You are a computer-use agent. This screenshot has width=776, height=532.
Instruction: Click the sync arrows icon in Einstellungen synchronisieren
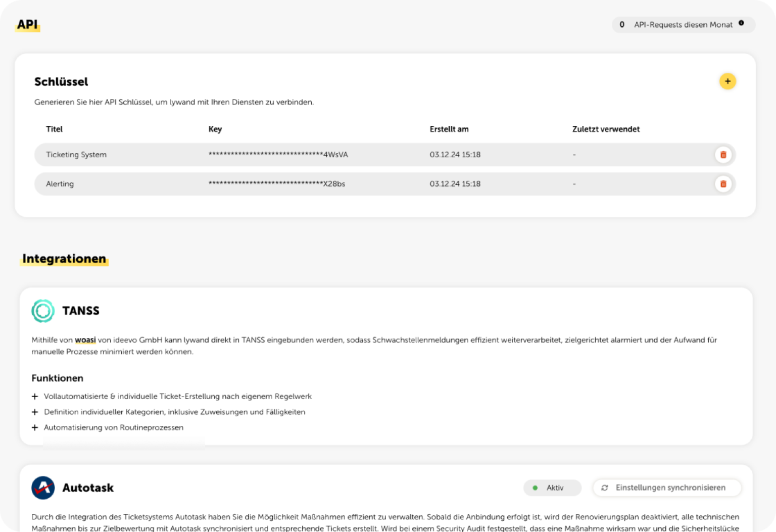click(604, 488)
